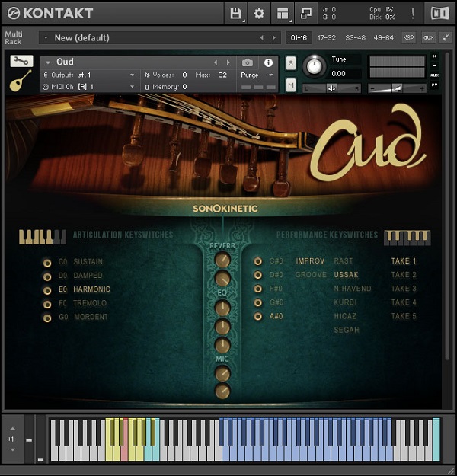
Task: Select F#0 performance keyswitch radio
Action: coord(257,289)
